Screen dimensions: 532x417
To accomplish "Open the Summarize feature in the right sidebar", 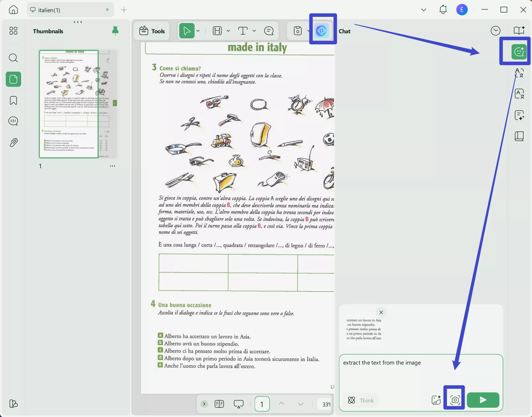I will pos(520,115).
